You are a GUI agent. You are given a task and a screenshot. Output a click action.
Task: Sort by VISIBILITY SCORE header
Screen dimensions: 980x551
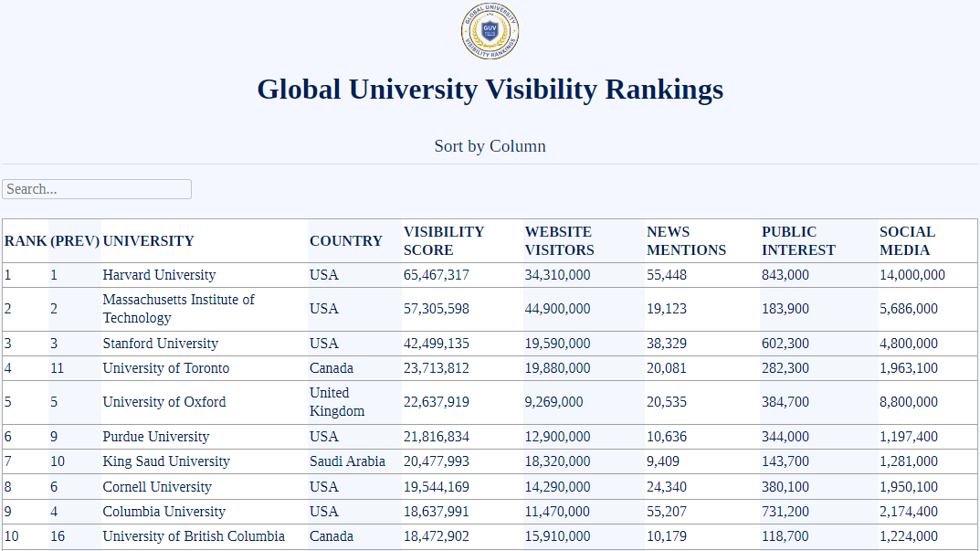444,241
